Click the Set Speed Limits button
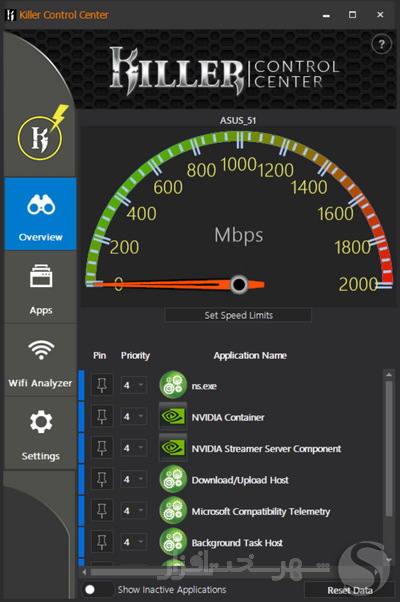The image size is (400, 602). [238, 315]
